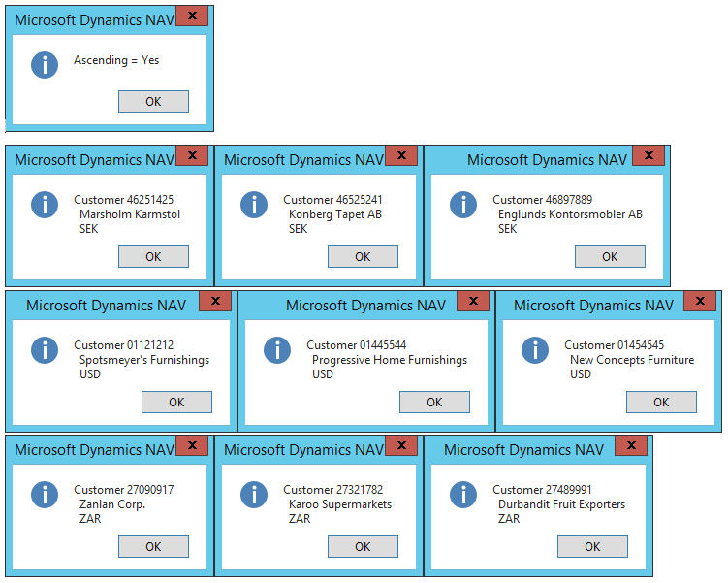Click the name 'Progressive Home Furnishings'

pyautogui.click(x=390, y=360)
